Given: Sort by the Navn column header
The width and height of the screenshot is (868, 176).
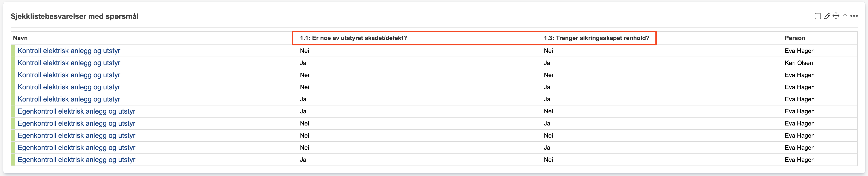Looking at the screenshot, I should click(20, 38).
